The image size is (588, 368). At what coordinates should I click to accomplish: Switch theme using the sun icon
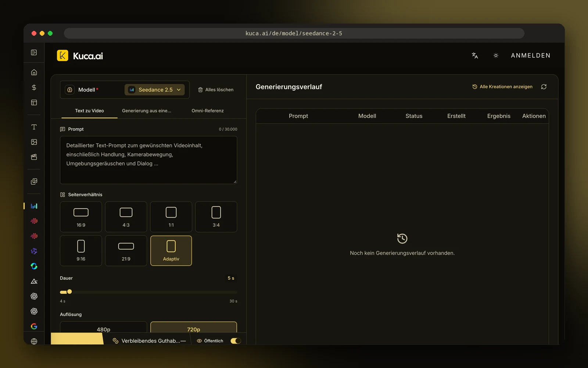point(496,56)
